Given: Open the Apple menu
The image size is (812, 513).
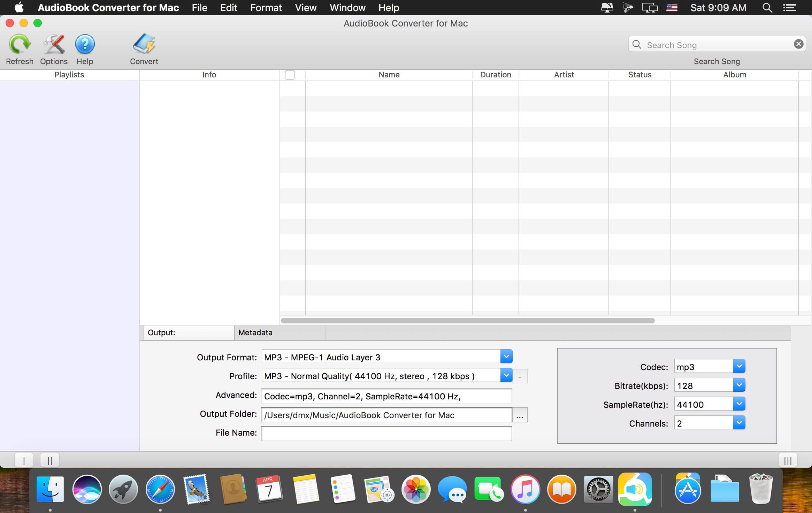Looking at the screenshot, I should coord(19,7).
